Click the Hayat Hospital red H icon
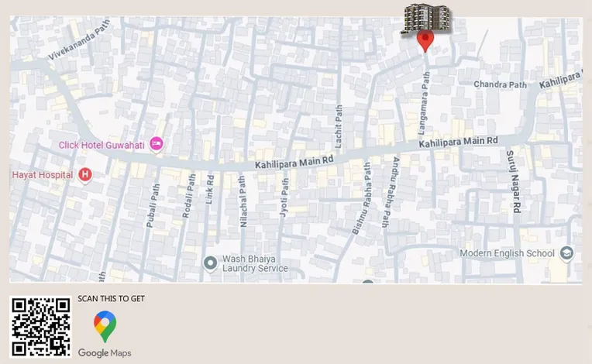The height and width of the screenshot is (364, 592). coord(85,175)
